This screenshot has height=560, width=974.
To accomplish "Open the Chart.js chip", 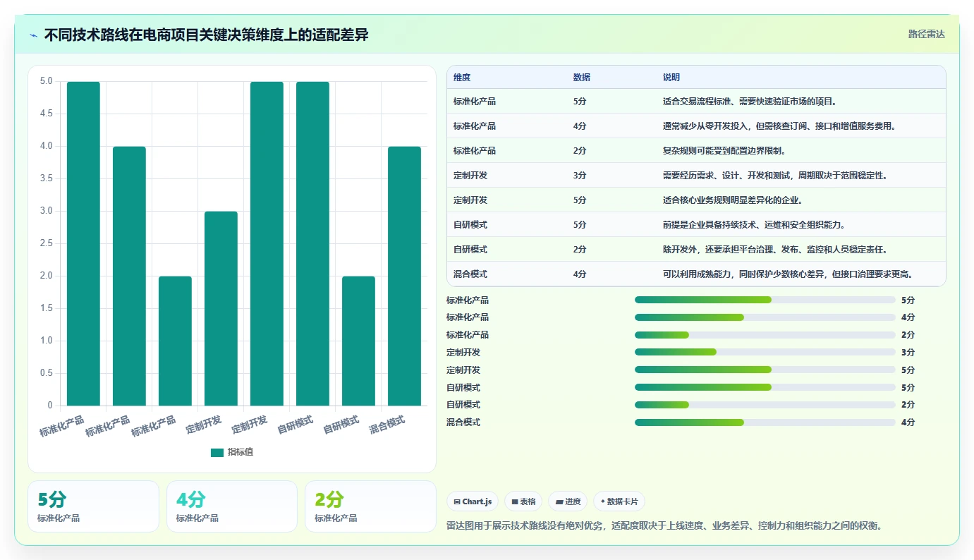I will coord(473,501).
